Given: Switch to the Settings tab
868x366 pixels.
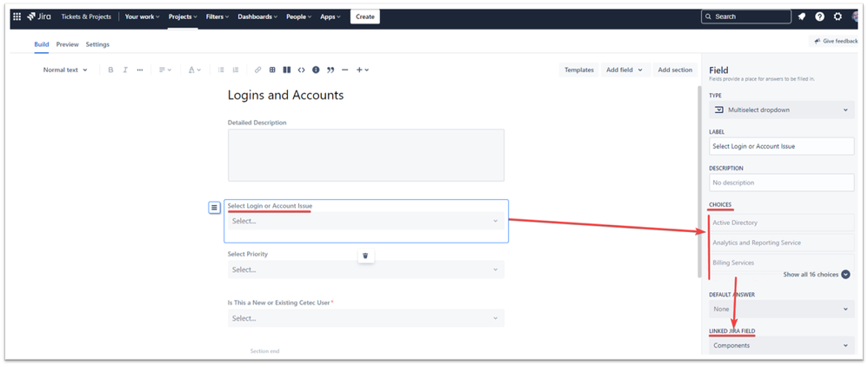Looking at the screenshot, I should (97, 44).
